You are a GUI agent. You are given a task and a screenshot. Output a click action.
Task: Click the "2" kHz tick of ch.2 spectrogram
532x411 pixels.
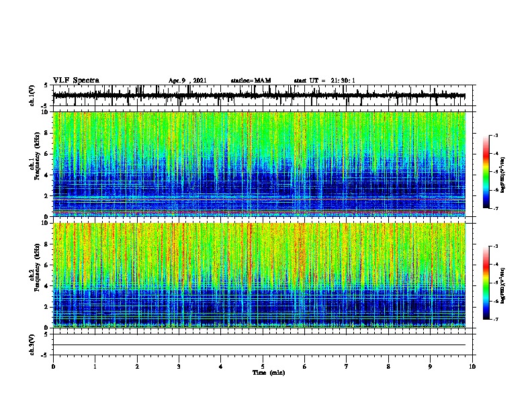[x=47, y=307]
